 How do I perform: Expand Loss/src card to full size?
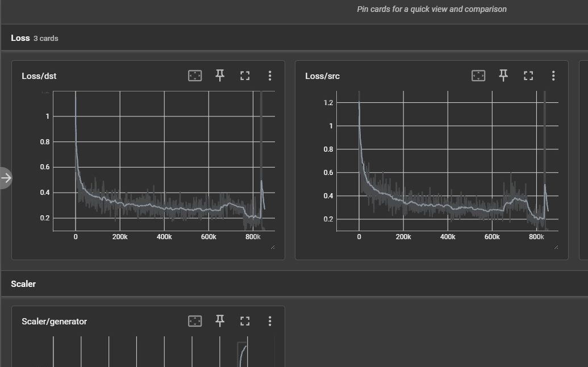coord(528,76)
